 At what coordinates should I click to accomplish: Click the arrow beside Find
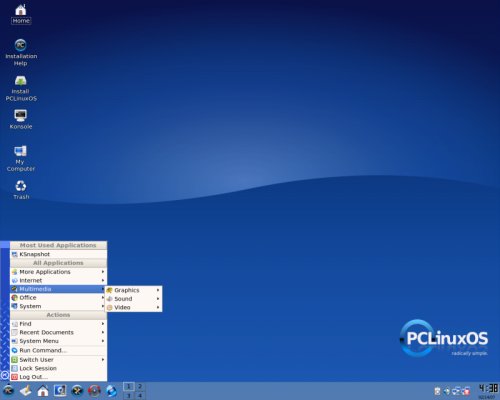[x=103, y=324]
